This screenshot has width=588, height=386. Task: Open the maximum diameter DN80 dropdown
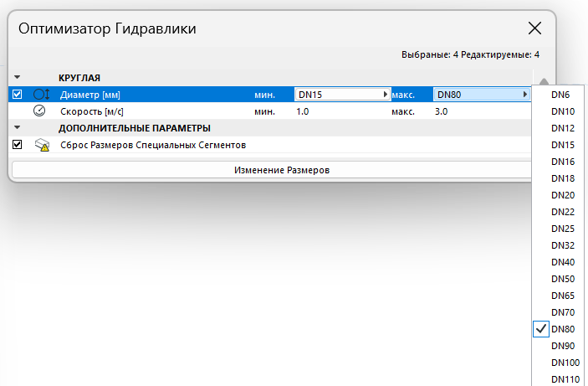coord(482,95)
